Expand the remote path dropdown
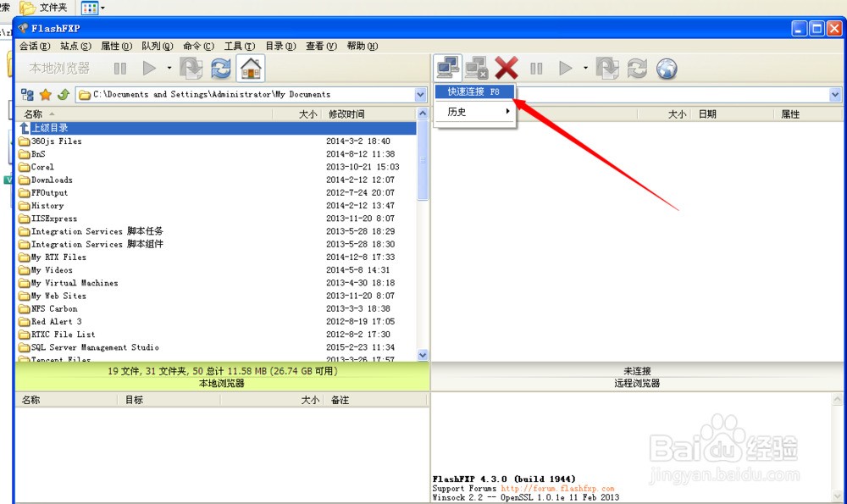 pyautogui.click(x=835, y=95)
